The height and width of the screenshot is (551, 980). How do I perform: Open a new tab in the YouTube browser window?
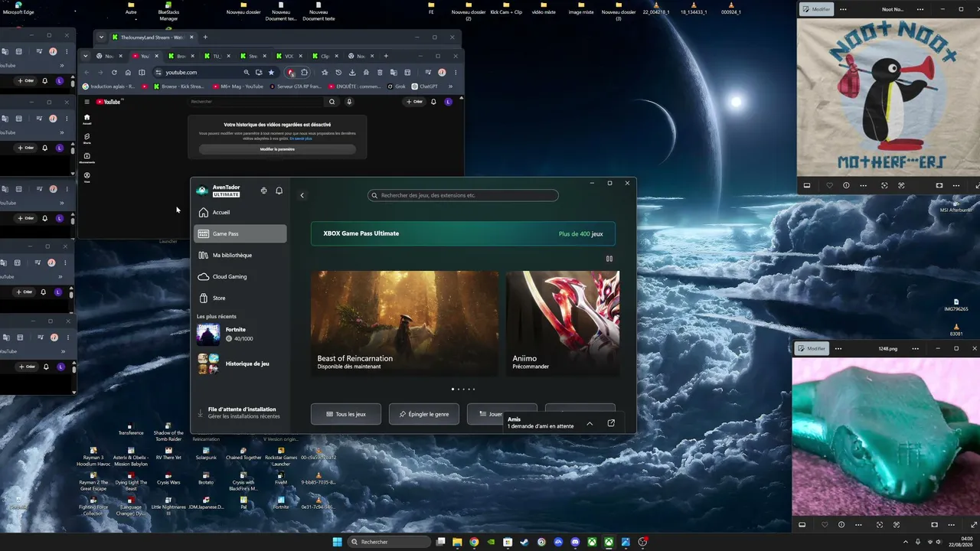tap(386, 56)
